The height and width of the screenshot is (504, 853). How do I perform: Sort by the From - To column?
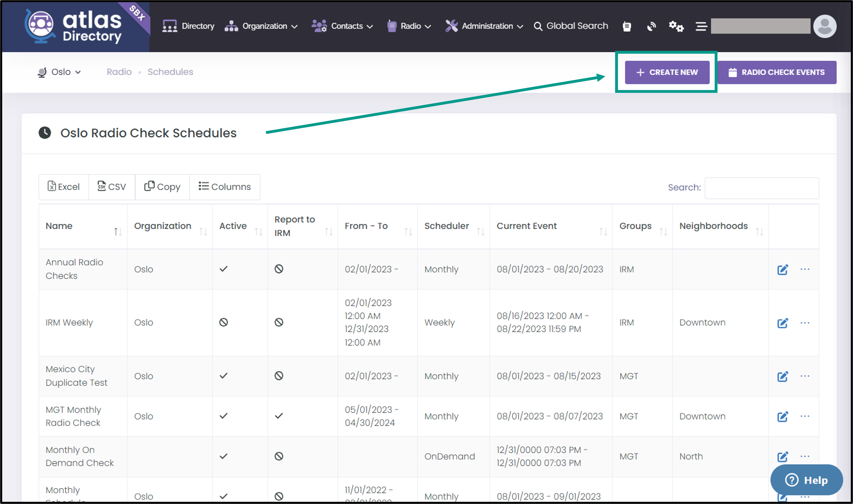(x=377, y=226)
